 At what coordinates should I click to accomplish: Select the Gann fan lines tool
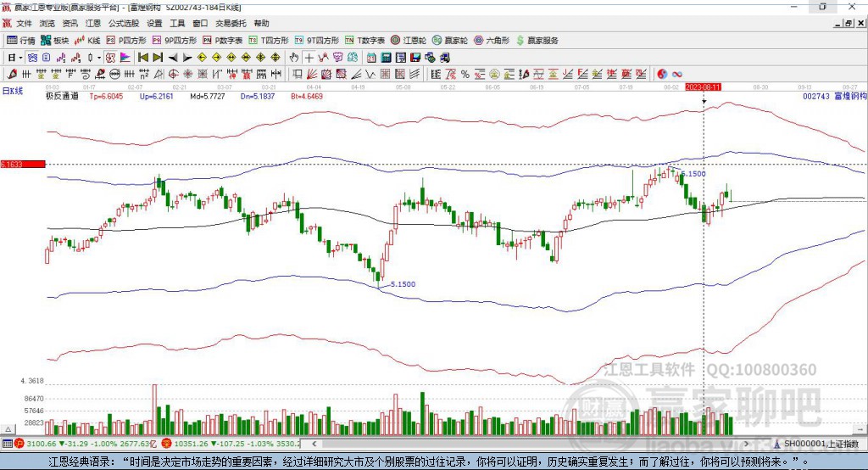[312, 74]
